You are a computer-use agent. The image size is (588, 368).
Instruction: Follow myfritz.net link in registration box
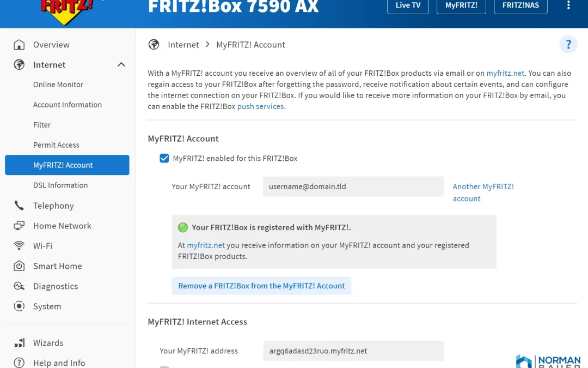click(206, 245)
